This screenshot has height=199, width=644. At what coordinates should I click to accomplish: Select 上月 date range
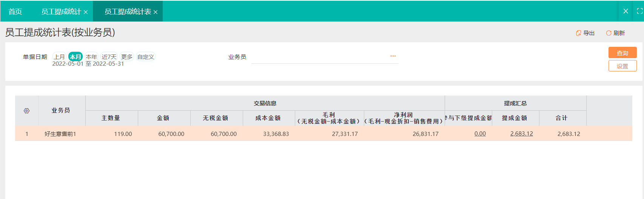click(x=59, y=57)
